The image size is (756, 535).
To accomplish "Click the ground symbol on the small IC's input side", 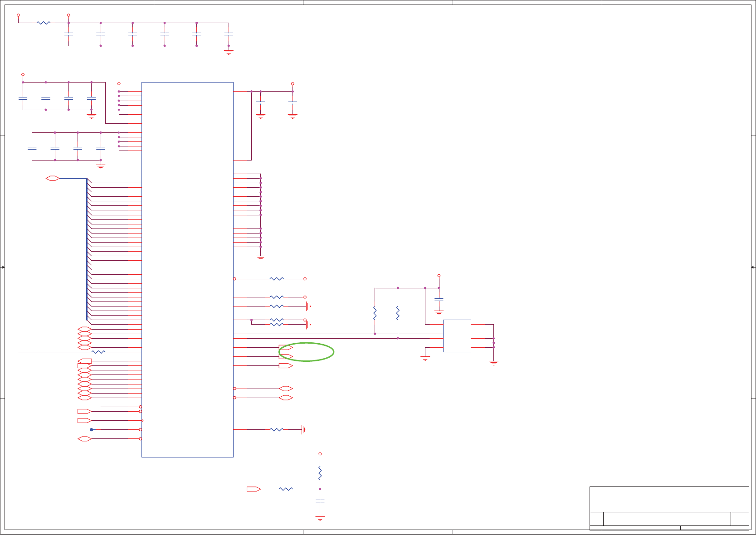I will (x=425, y=358).
